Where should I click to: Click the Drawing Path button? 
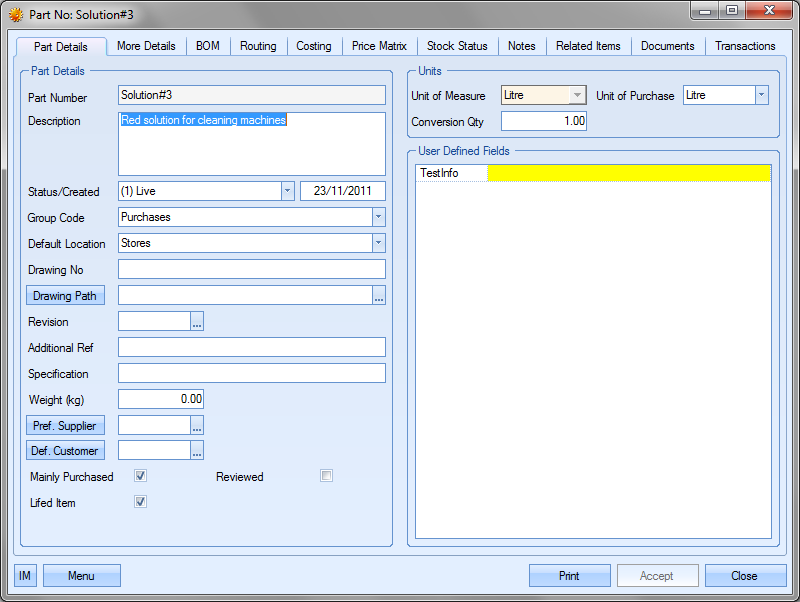65,296
